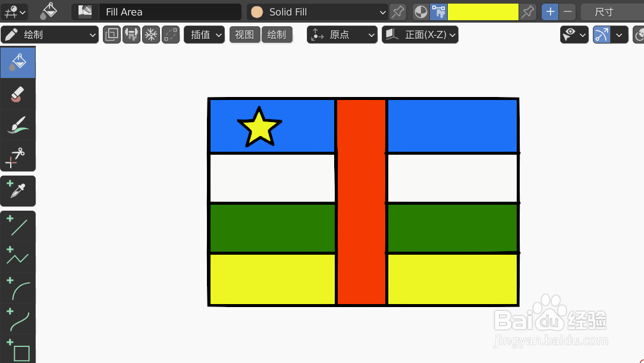644x363 pixels.
Task: Click the drawing plane icon beside 正面(X-Z)
Action: 392,35
